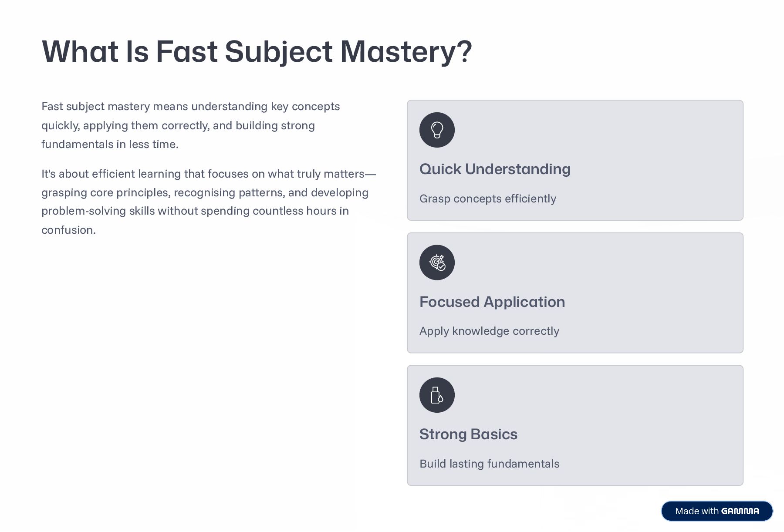Click the Apply knowledge correctly text
This screenshot has height=532, width=784.
[489, 331]
